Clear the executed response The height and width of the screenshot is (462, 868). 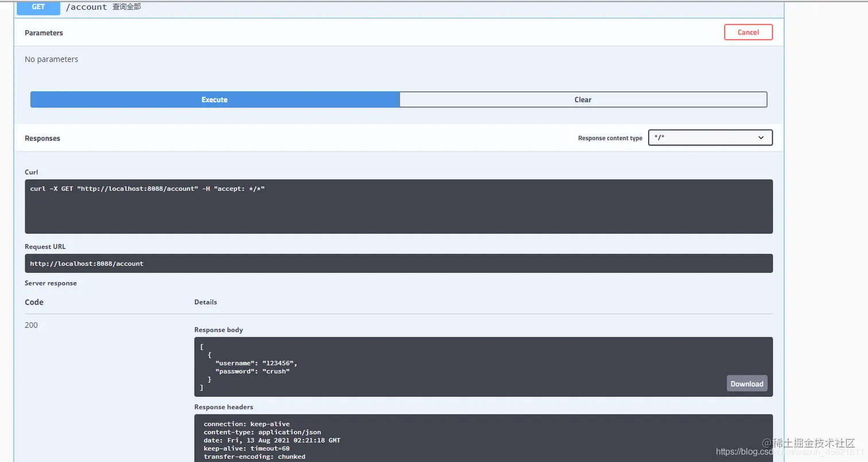(x=583, y=99)
